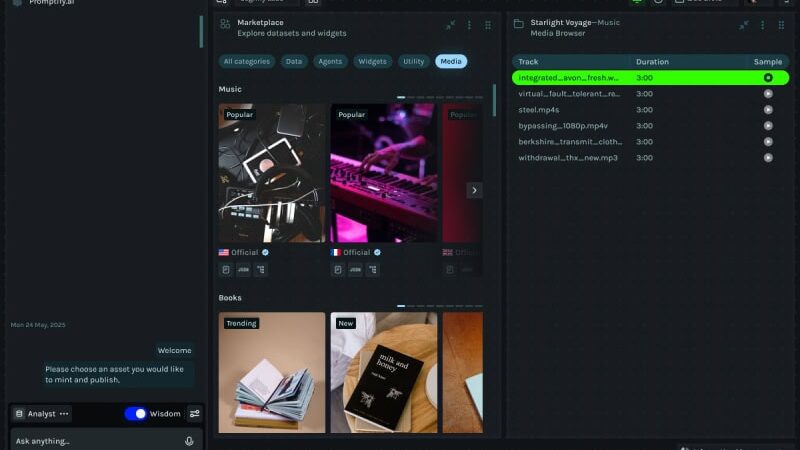Click verified badge on the French Official card

pos(377,253)
